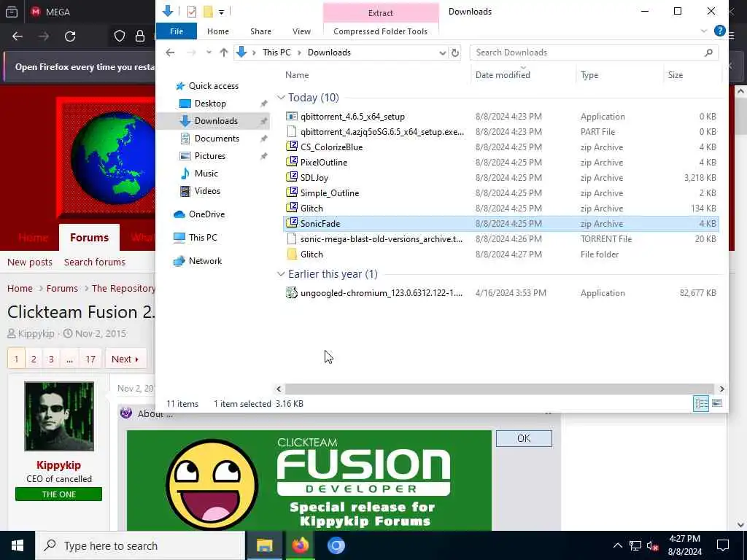Image resolution: width=747 pixels, height=560 pixels.
Task: Open Quick access in navigation pane
Action: point(214,86)
